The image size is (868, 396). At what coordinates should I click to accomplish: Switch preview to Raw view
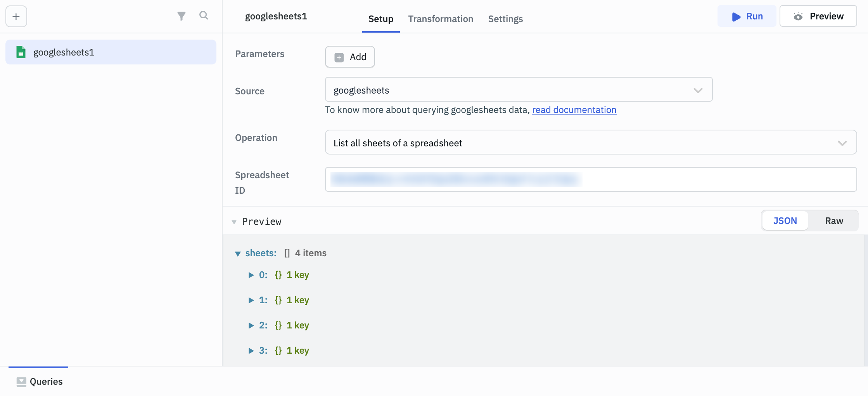click(834, 221)
